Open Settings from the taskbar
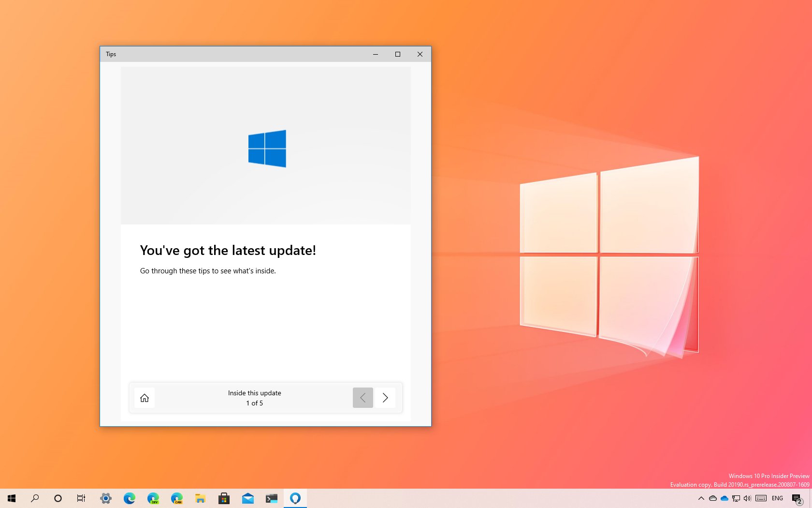The width and height of the screenshot is (812, 508). tap(105, 498)
